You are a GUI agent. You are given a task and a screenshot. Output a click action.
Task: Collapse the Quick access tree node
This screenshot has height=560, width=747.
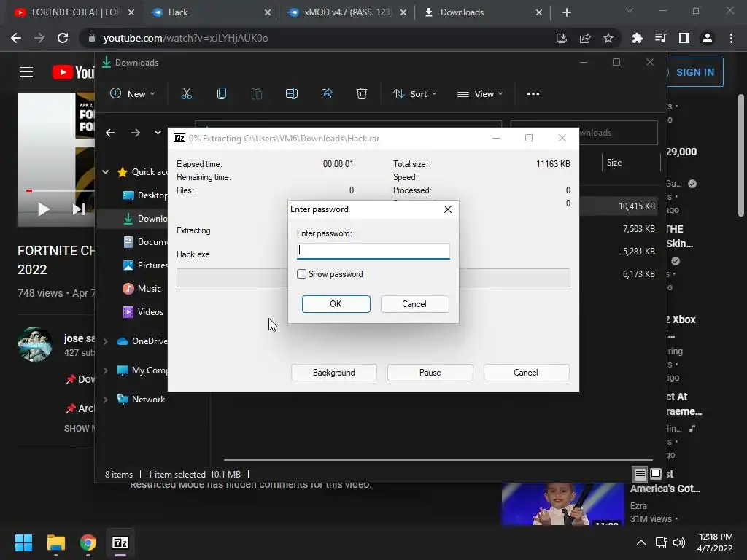(105, 172)
